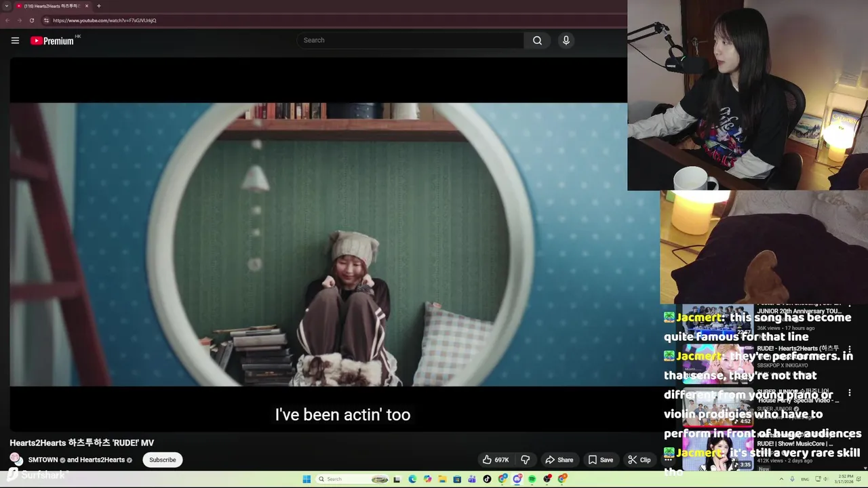Create a Clip of the video
The image size is (868, 488).
point(639,460)
